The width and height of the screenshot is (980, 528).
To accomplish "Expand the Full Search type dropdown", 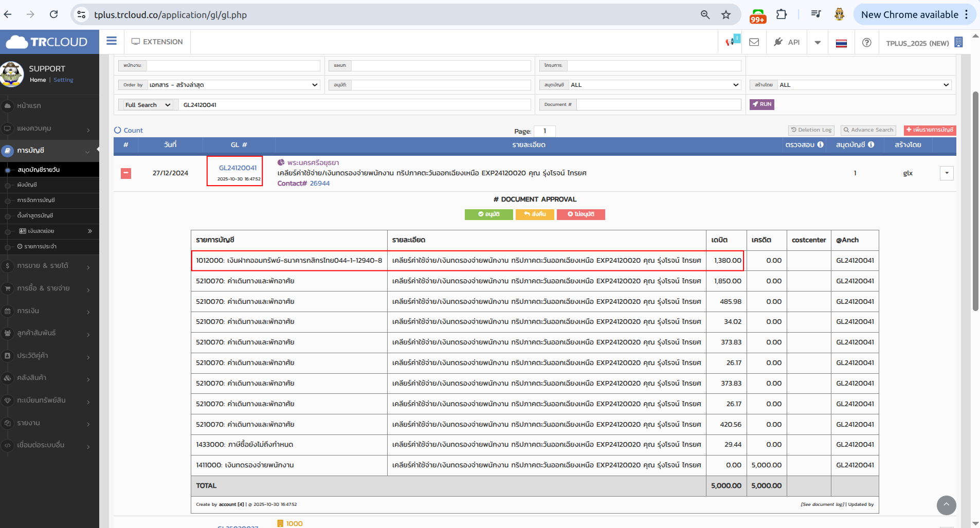I will (148, 105).
